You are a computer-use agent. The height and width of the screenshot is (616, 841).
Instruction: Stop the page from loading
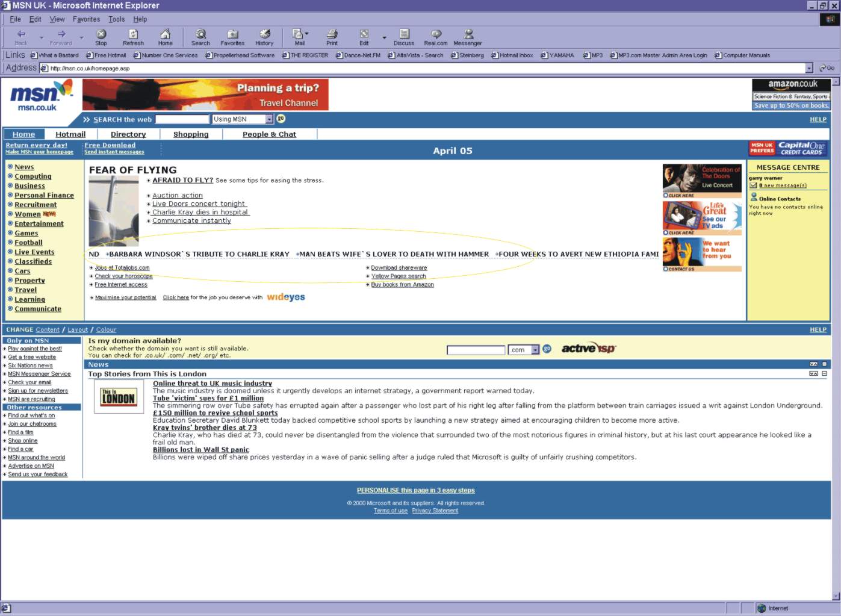(x=101, y=37)
